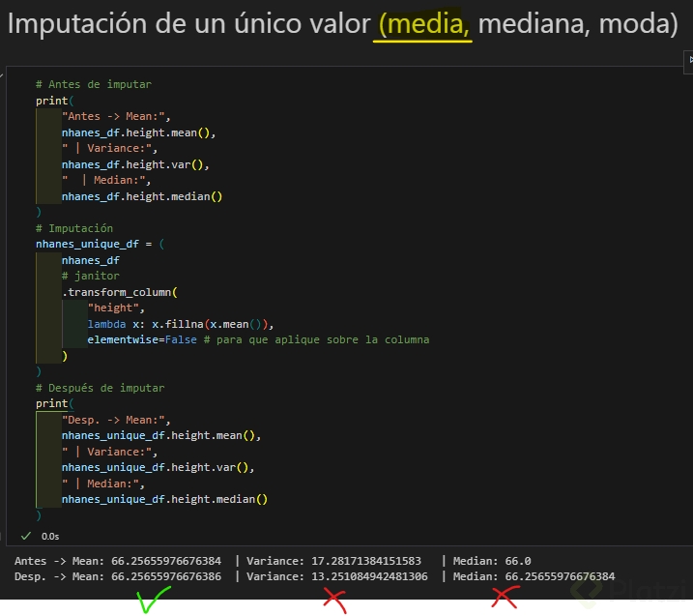
Task: Click output mean value 66.25655976676386 in Desp. row
Action: coord(166,576)
